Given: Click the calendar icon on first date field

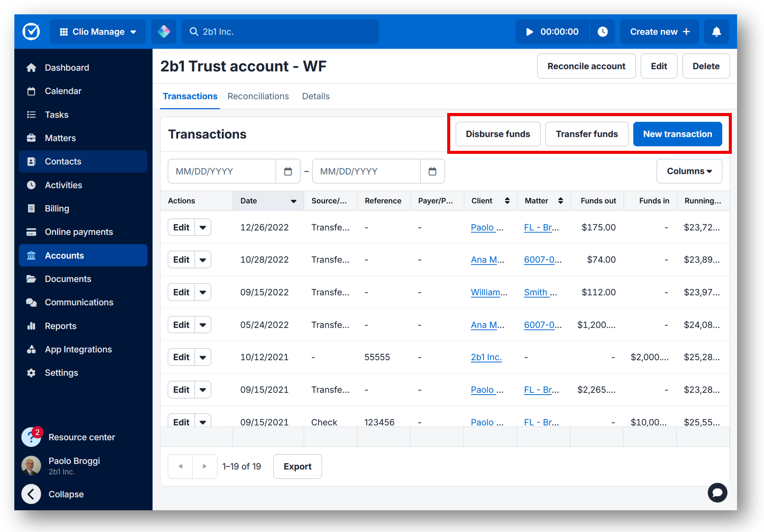Looking at the screenshot, I should 288,171.
